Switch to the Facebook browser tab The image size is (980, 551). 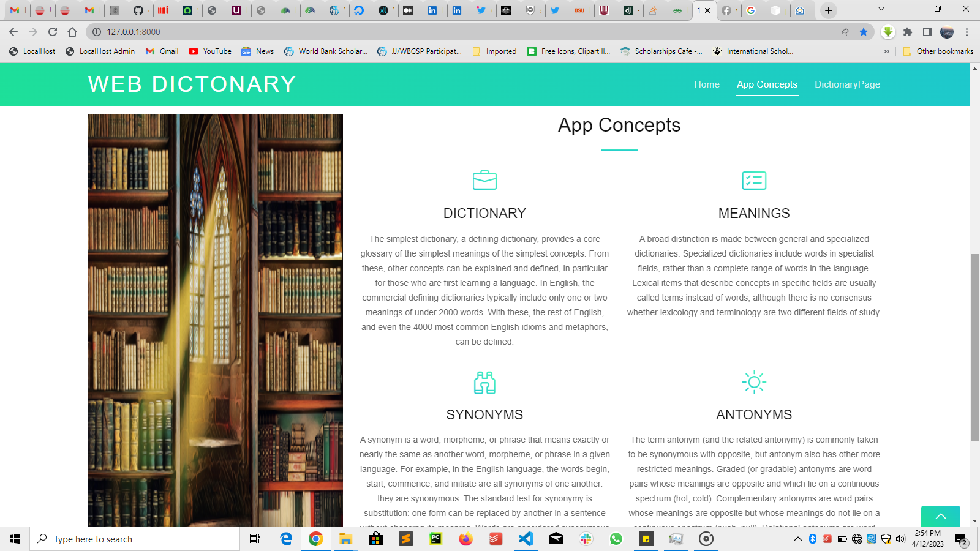(726, 10)
